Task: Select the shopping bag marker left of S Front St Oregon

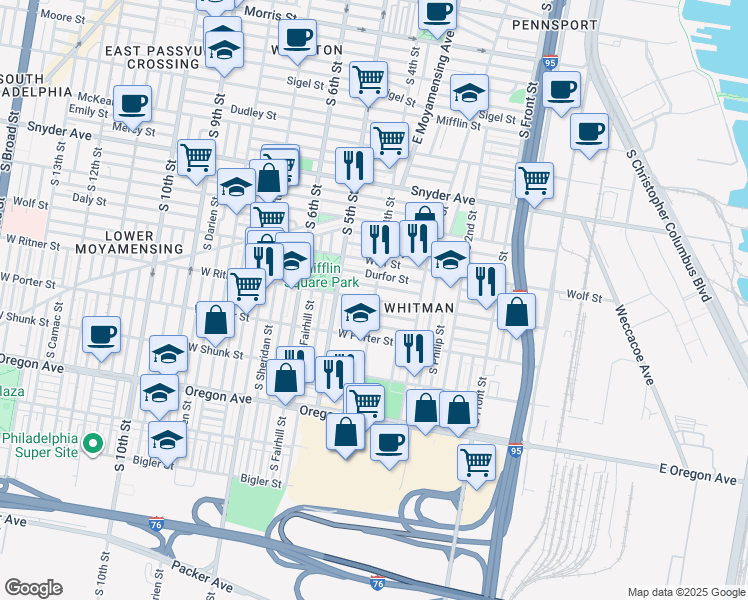Action: pyautogui.click(x=458, y=414)
